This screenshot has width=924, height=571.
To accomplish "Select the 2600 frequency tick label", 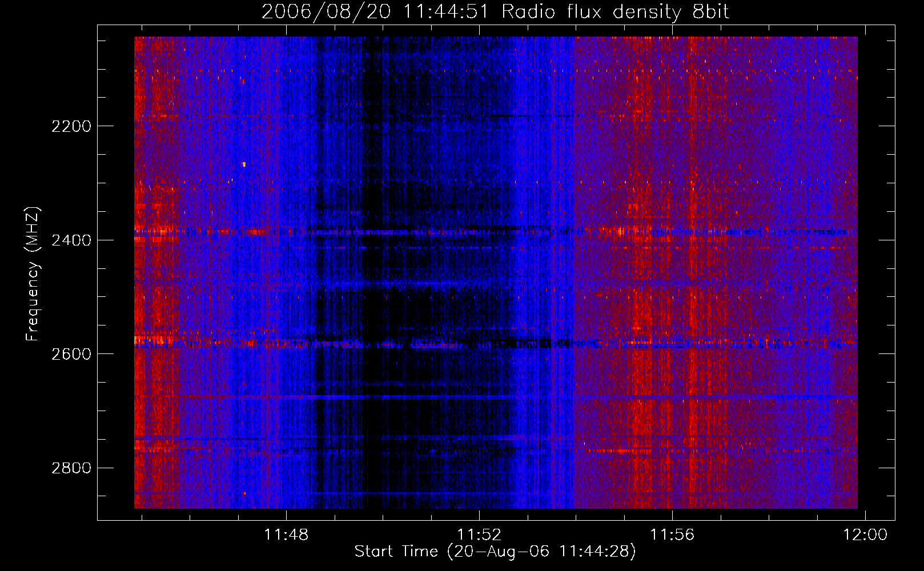I will click(x=71, y=354).
